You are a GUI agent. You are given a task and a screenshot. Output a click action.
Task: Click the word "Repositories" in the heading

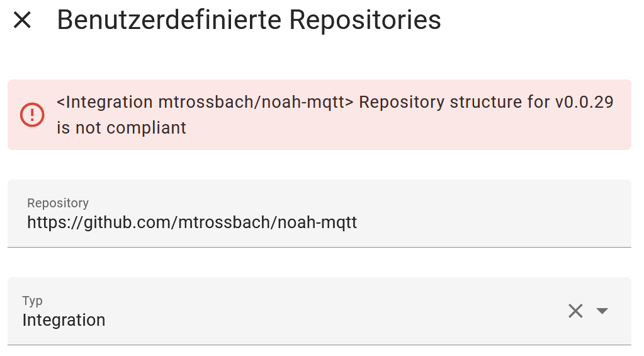pyautogui.click(x=365, y=20)
